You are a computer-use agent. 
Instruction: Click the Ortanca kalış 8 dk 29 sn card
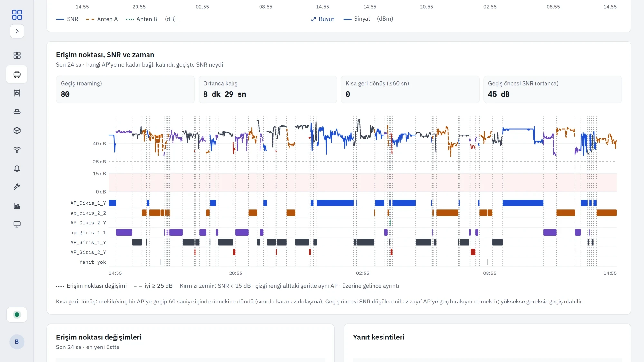(x=268, y=89)
